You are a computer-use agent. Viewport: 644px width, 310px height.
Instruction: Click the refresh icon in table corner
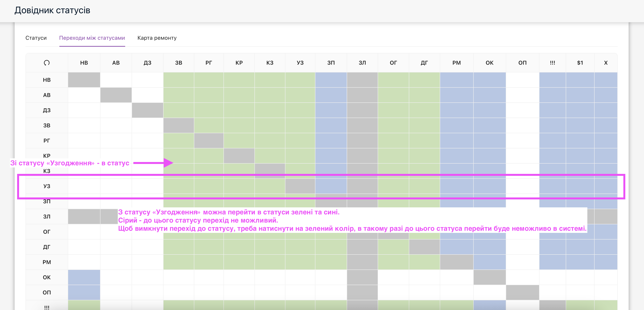point(47,63)
